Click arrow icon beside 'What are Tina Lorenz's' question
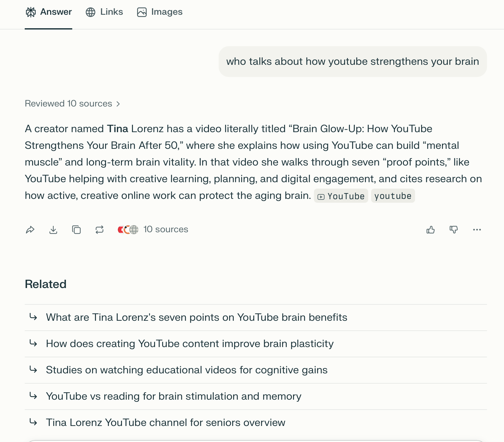 click(x=33, y=317)
